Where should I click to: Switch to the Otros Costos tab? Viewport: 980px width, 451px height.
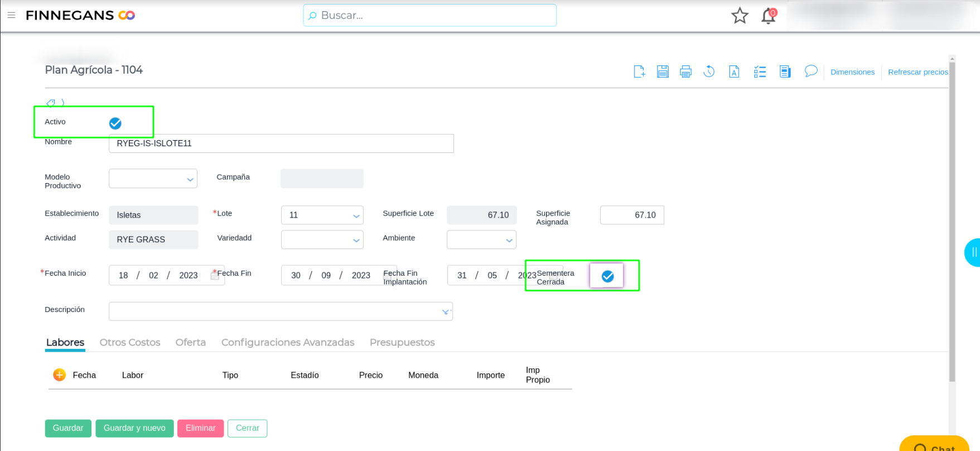point(130,342)
